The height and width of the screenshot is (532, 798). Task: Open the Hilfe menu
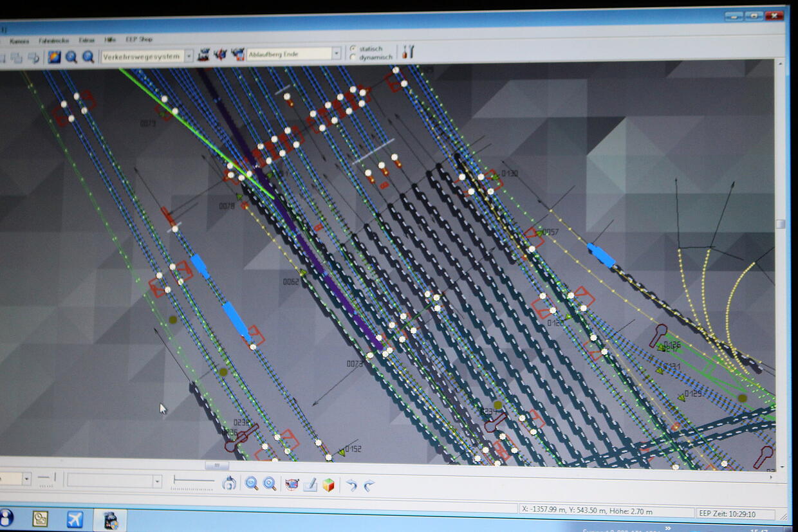(x=110, y=40)
